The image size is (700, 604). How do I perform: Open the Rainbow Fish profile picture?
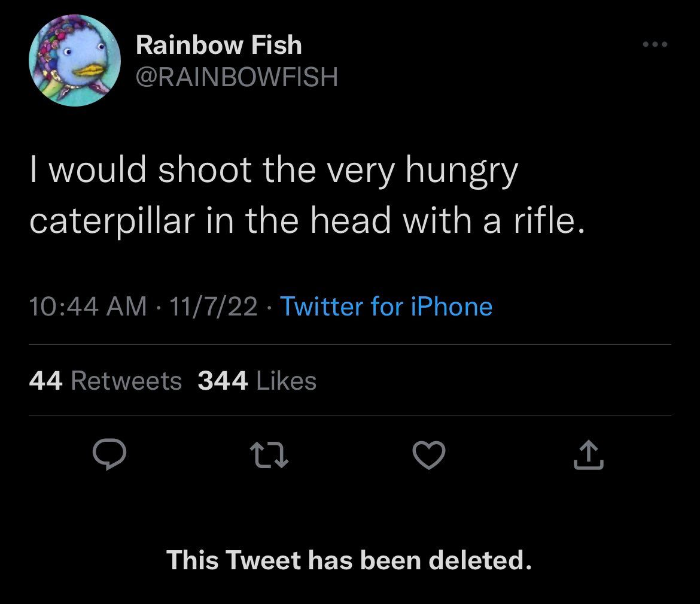pyautogui.click(x=75, y=61)
